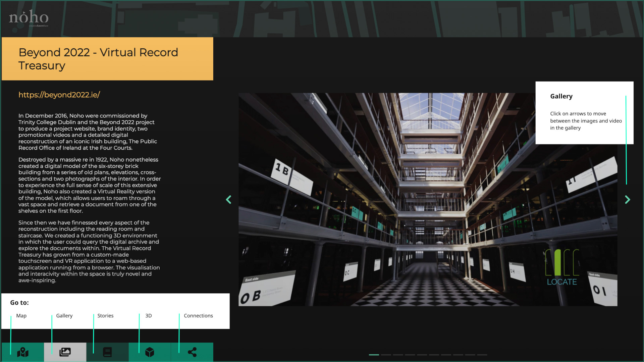Jump to the second gallery slide indicator
Image resolution: width=644 pixels, height=362 pixels.
click(x=386, y=355)
